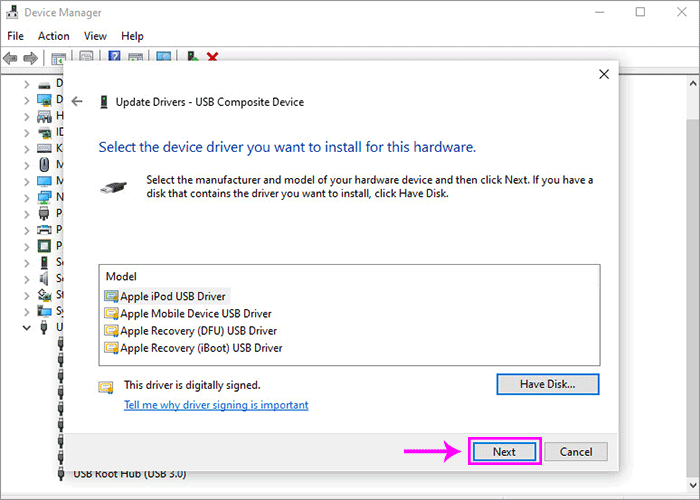Select the System devices icon in the tree
Screen dimensions: 700x500
(x=44, y=311)
